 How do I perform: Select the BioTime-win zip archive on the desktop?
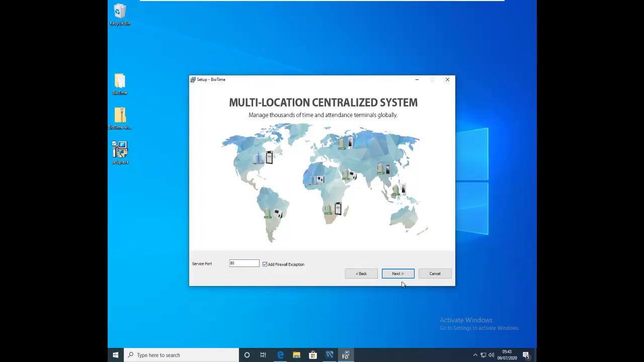pos(120,119)
